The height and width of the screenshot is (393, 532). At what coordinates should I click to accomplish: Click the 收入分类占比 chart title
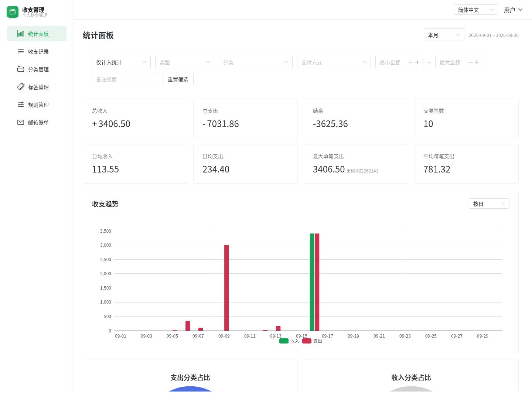click(x=411, y=377)
